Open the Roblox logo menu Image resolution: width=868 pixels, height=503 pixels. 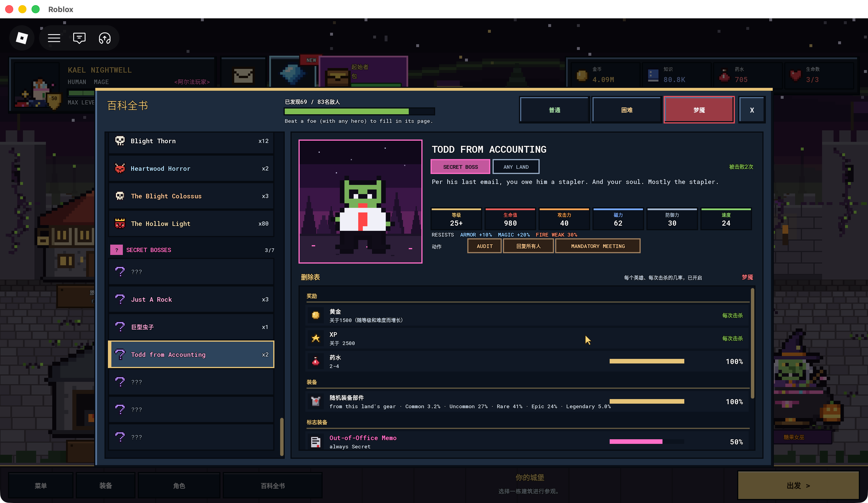[22, 38]
